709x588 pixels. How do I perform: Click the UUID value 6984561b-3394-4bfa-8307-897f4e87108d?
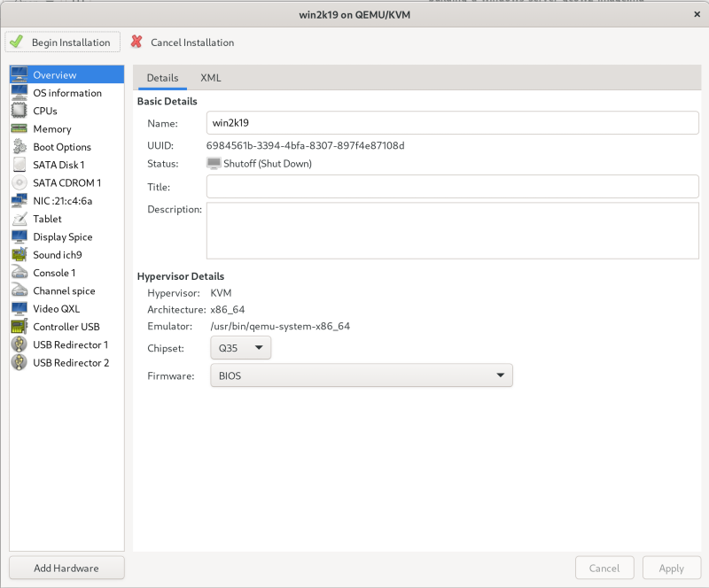tap(305, 145)
